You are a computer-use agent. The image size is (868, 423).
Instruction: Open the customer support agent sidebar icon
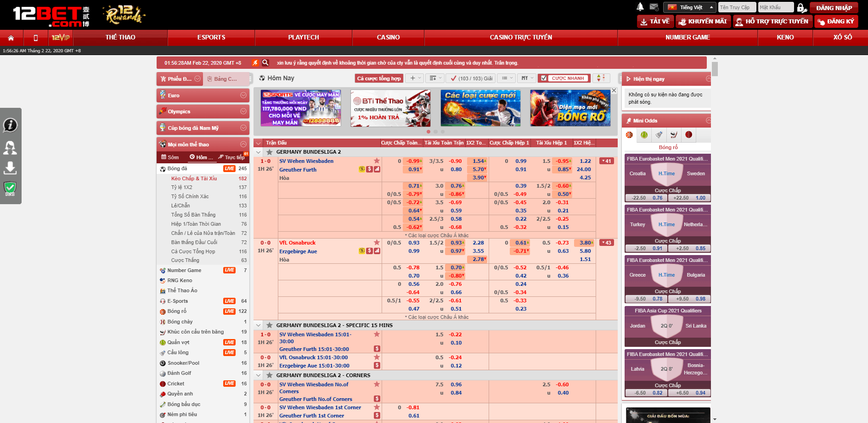10,147
